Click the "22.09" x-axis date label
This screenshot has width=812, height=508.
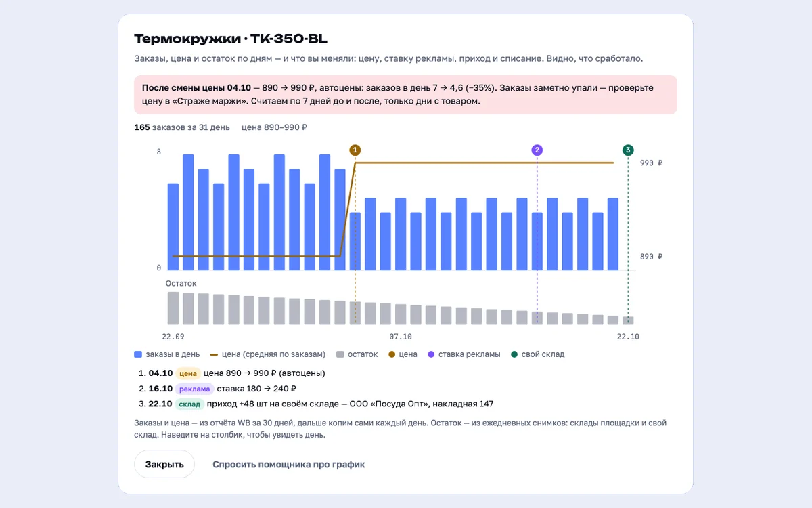click(x=173, y=337)
